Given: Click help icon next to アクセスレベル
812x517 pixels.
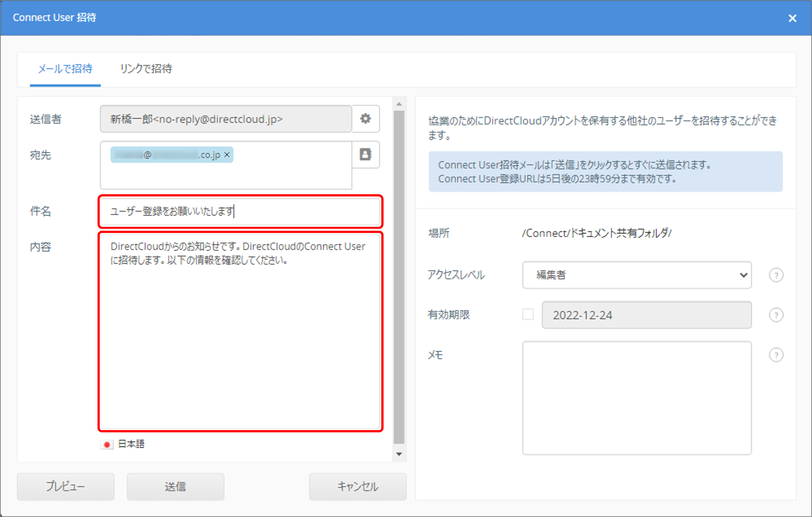Looking at the screenshot, I should tap(776, 275).
